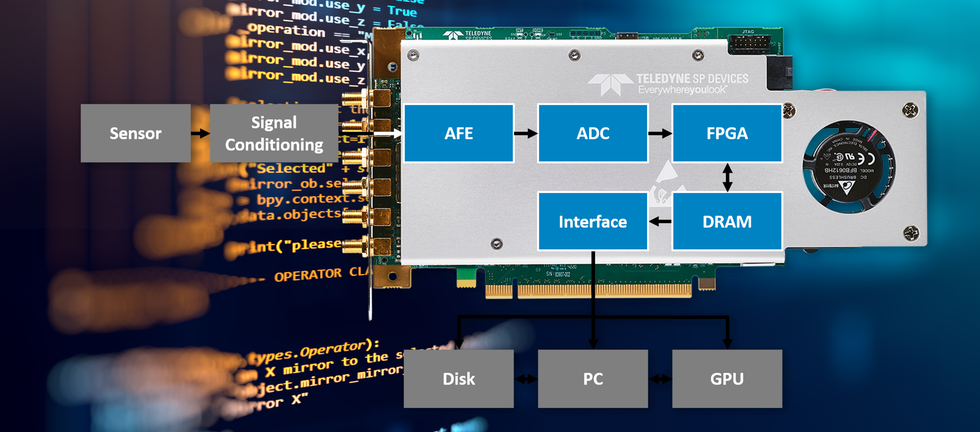Click the Signal Conditioning block
The width and height of the screenshot is (980, 432).
click(274, 133)
